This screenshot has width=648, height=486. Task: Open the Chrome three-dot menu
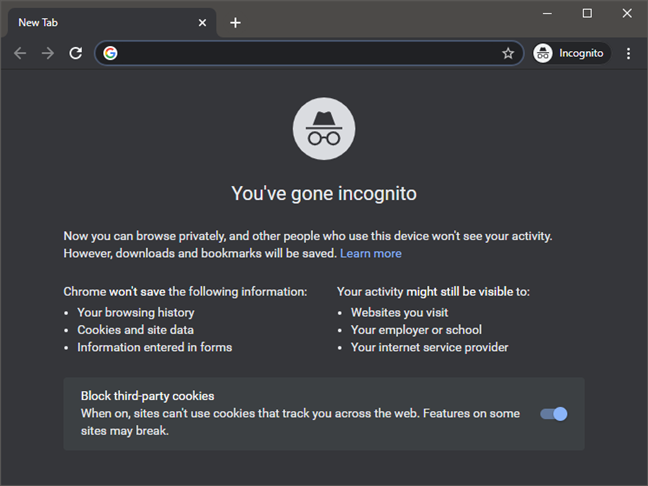(628, 53)
